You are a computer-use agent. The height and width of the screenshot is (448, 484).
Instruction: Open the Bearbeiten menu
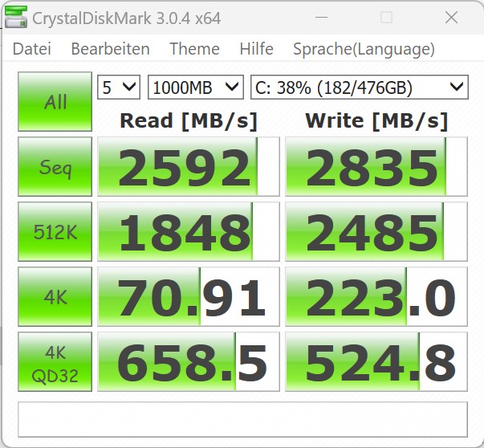110,49
